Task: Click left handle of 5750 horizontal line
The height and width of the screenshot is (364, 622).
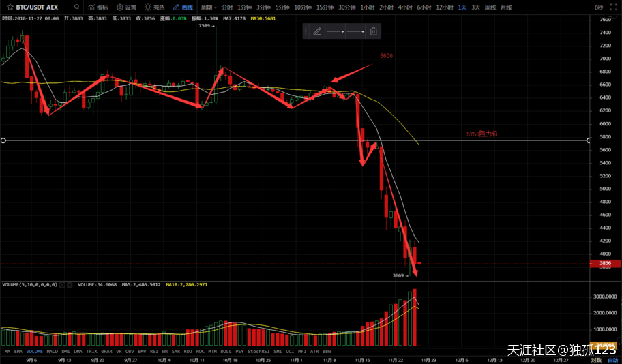Action: [x=3, y=140]
